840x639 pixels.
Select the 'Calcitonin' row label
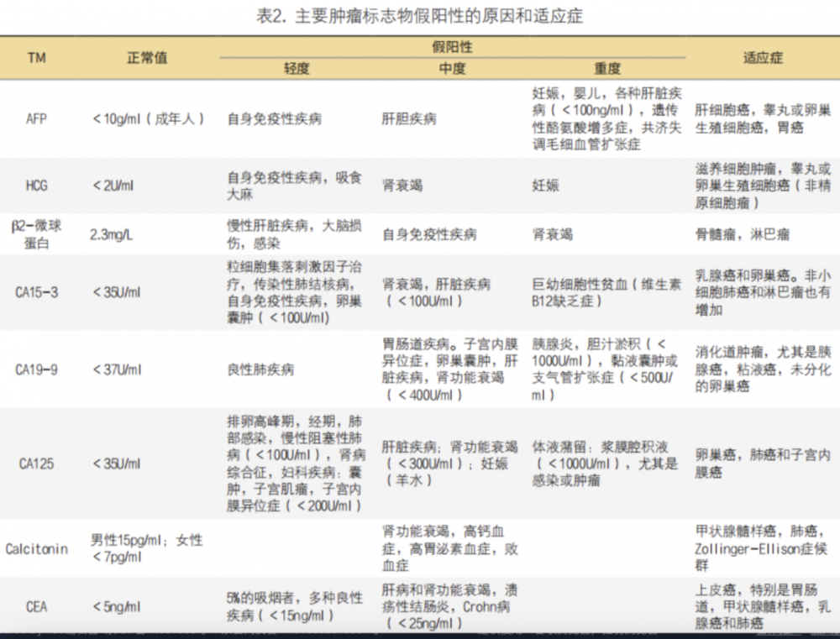36,549
